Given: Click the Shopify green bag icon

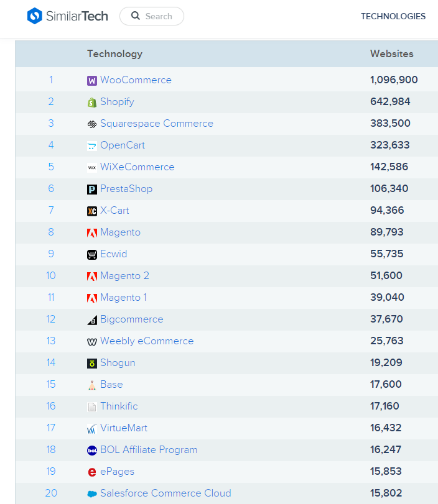Looking at the screenshot, I should pyautogui.click(x=92, y=103).
